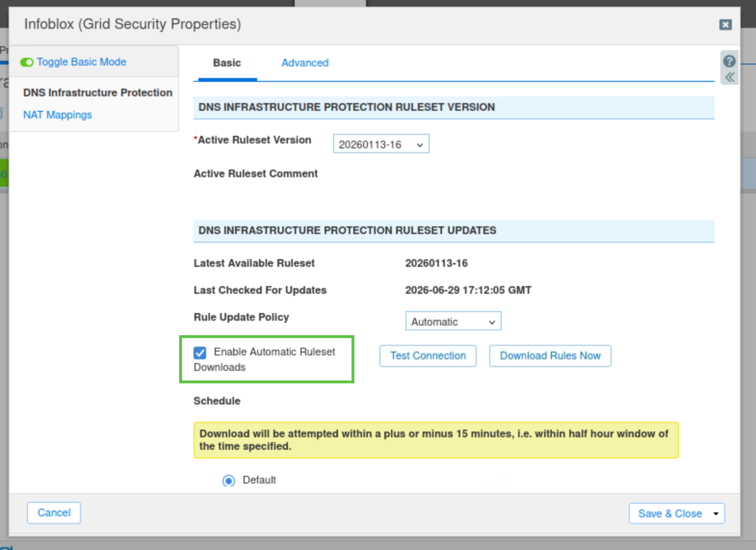The image size is (756, 550).
Task: Click the last checked timestamp 2026-06-29 17:12:05 GMT
Action: (x=468, y=290)
